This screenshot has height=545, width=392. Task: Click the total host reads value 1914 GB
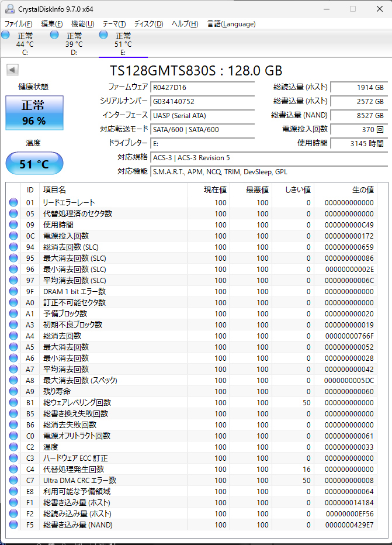(359, 87)
